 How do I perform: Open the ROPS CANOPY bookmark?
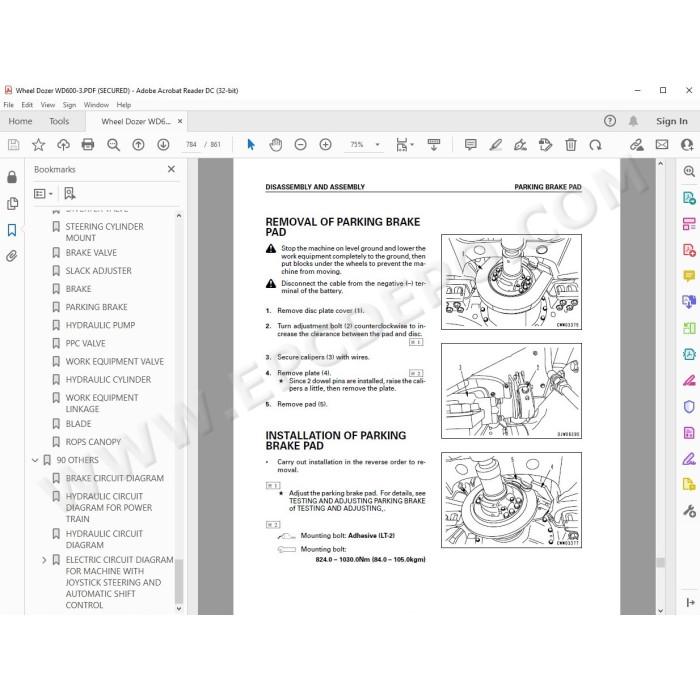pyautogui.click(x=93, y=442)
